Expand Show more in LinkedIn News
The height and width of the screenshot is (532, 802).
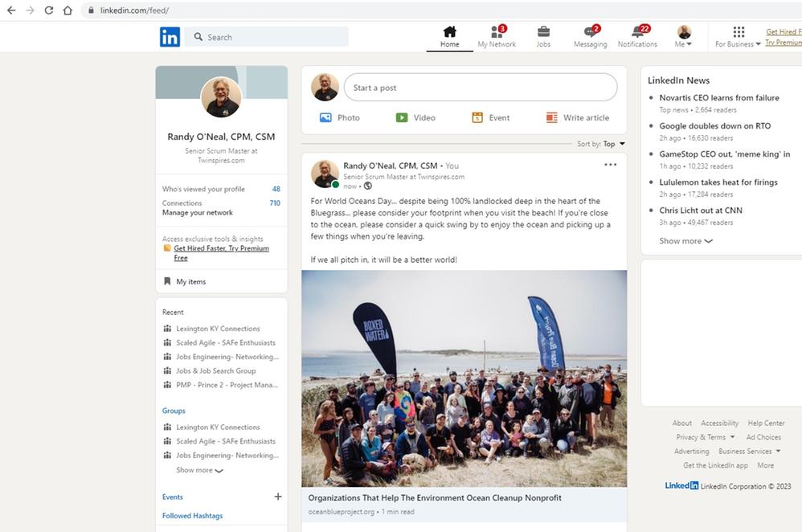685,241
